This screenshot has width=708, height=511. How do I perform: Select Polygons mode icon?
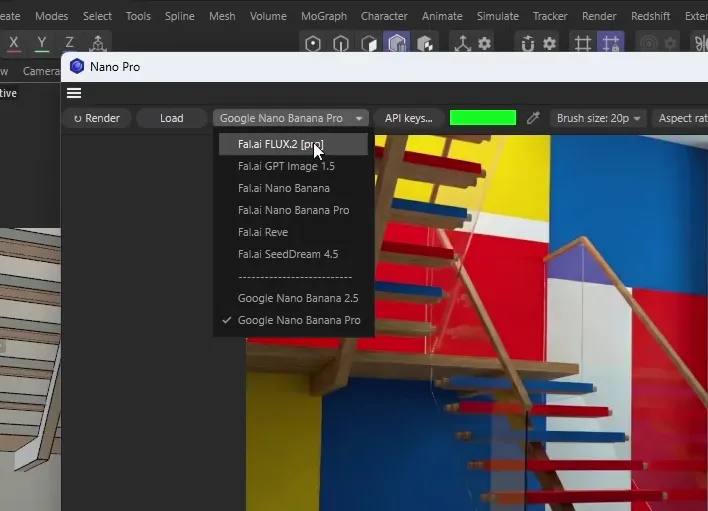coord(369,44)
